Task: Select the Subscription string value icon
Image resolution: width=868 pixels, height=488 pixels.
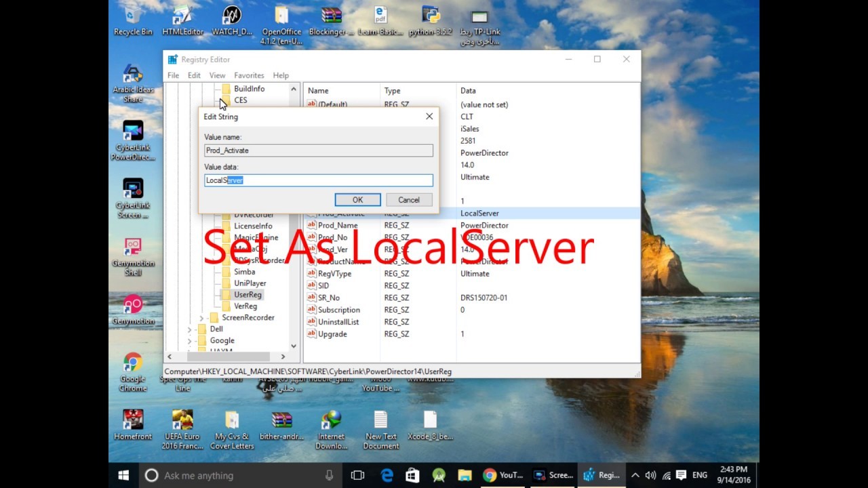Action: (x=312, y=310)
